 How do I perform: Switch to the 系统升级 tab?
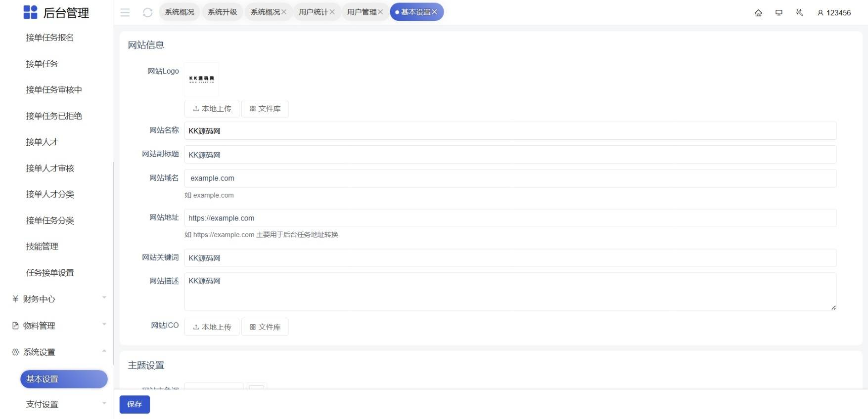click(x=222, y=12)
